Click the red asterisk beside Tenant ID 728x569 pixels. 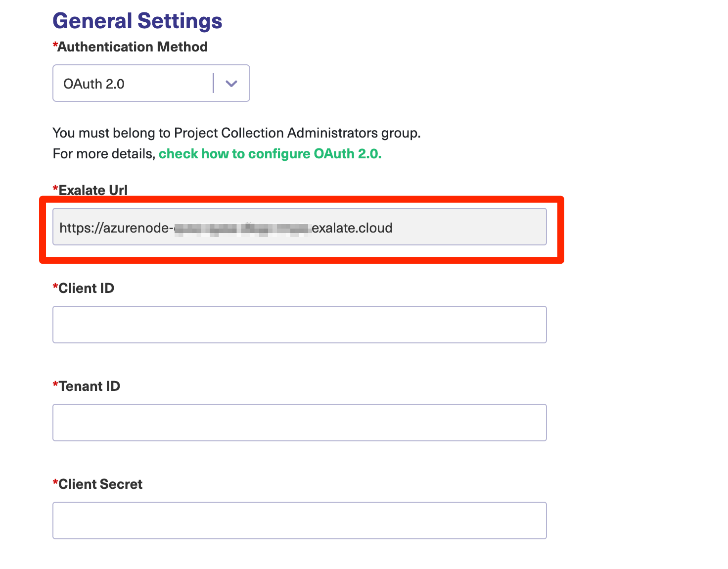pyautogui.click(x=55, y=384)
